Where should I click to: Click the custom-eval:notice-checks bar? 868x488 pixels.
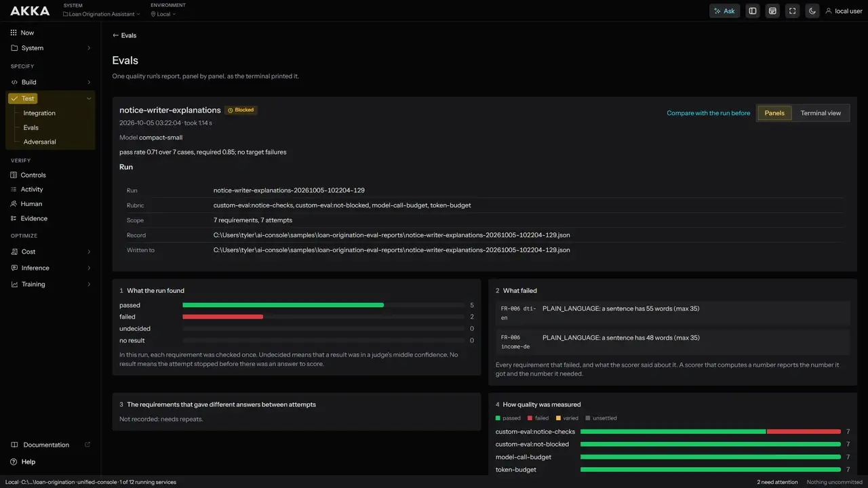[x=711, y=432]
